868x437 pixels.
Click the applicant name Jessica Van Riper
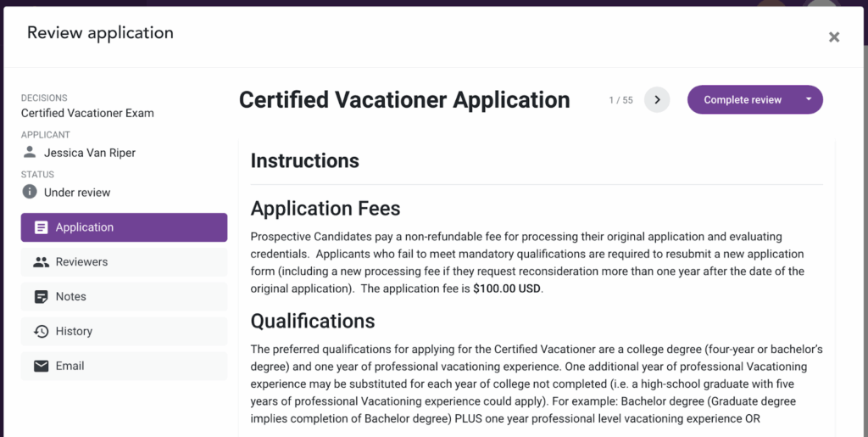coord(90,153)
